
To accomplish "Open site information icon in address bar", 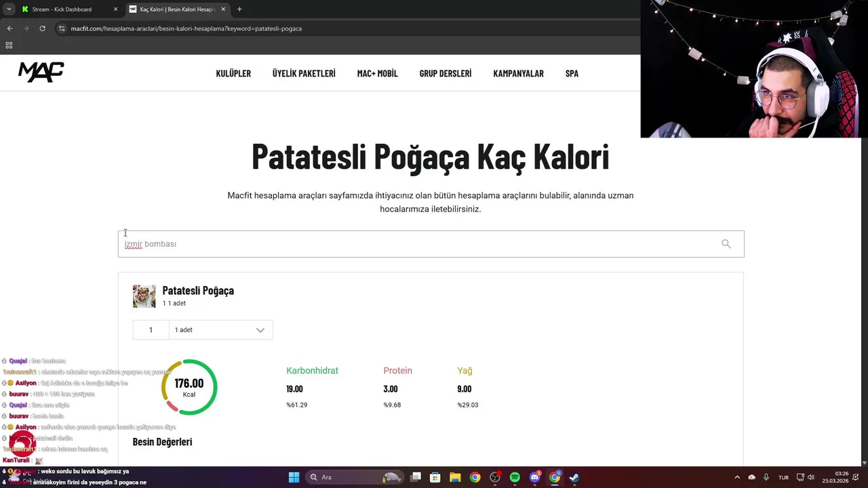I will pos(62,28).
